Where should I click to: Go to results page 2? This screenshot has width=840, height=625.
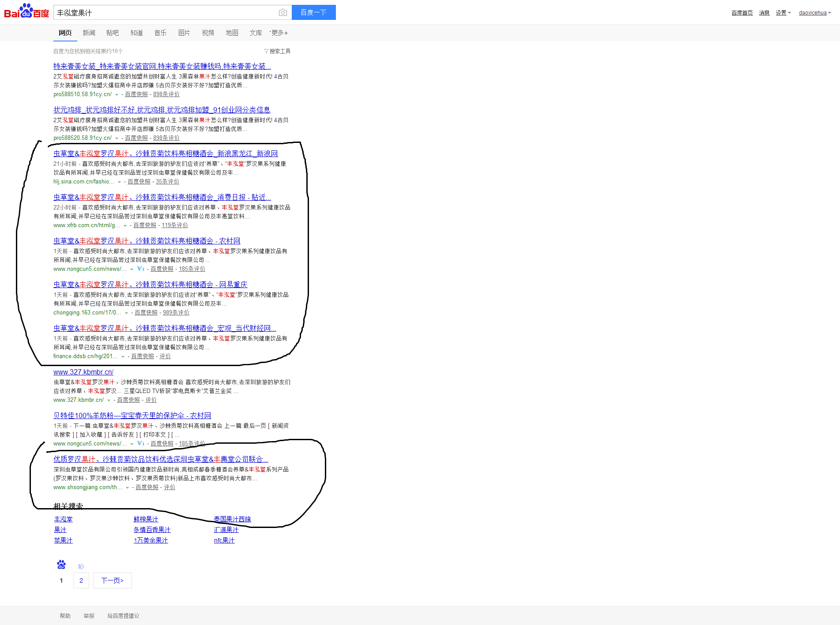click(81, 580)
